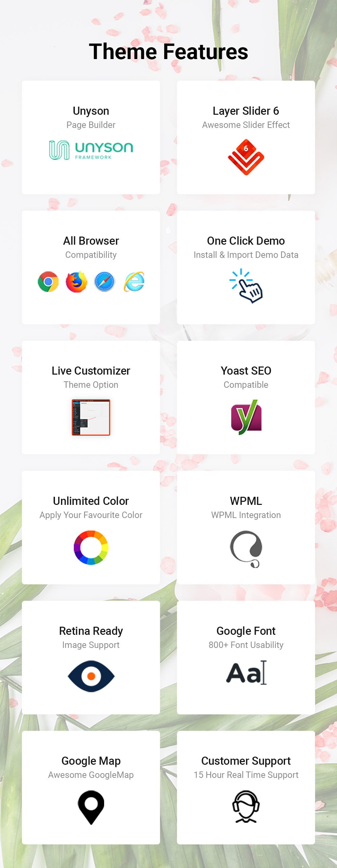Image resolution: width=337 pixels, height=868 pixels.
Task: Select the Firefox browser icon
Action: [76, 281]
